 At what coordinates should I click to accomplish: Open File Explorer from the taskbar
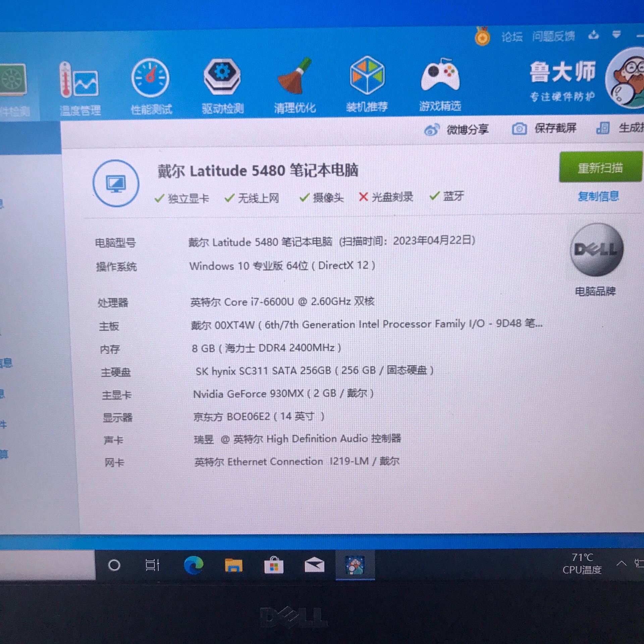point(234,565)
